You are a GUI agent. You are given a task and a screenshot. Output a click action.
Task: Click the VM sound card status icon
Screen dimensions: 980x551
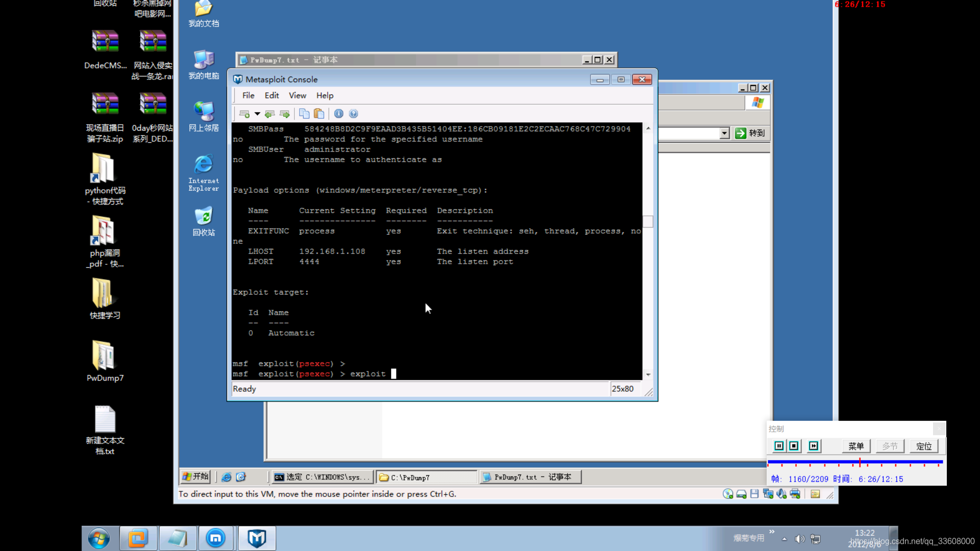[x=781, y=494]
